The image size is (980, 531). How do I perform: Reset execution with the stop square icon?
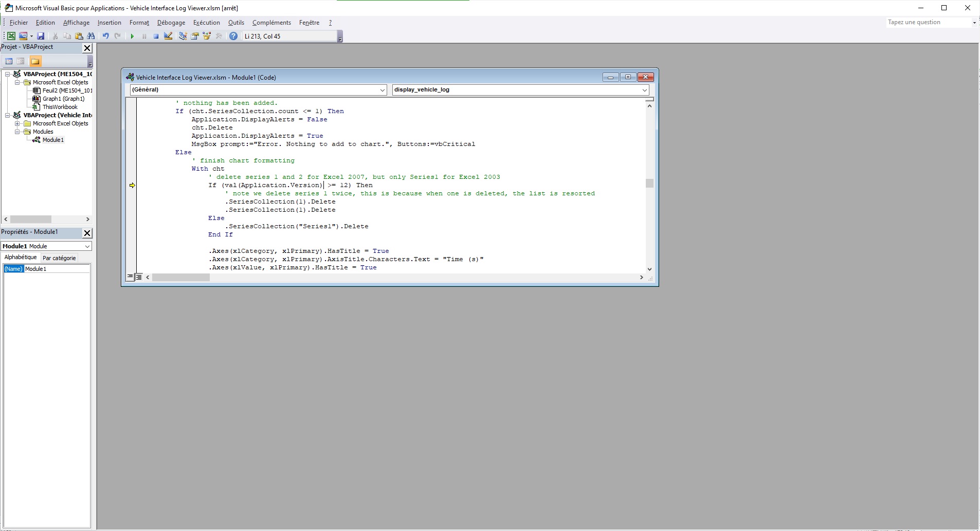[x=156, y=36]
